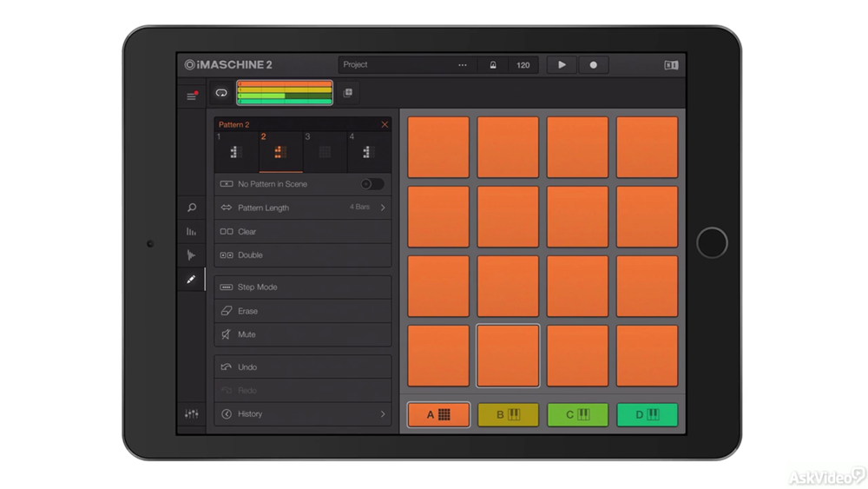Activate Erase mode
This screenshot has height=489, width=868.
(x=303, y=311)
